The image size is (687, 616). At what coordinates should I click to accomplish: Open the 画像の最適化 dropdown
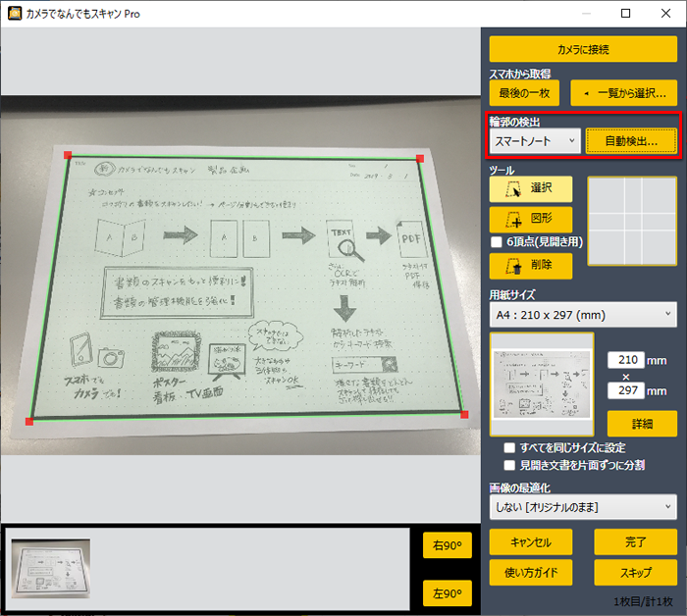tap(583, 507)
